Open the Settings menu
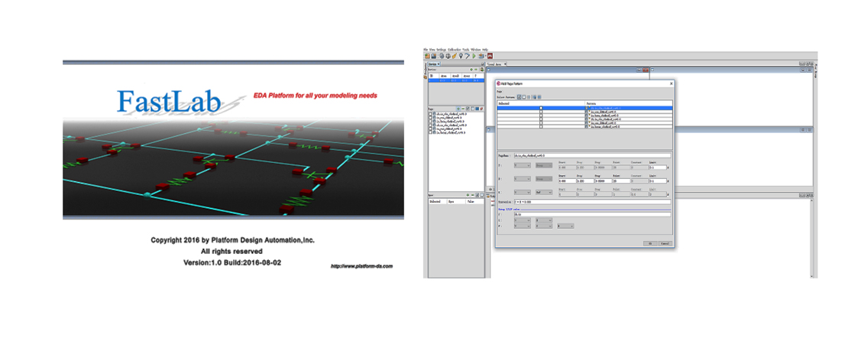Screen dimensions: 868x345 pos(442,49)
